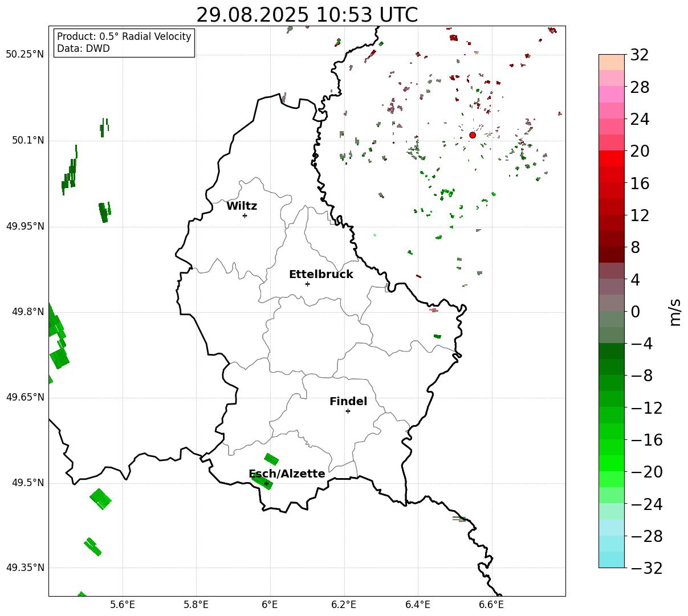The image size is (688, 616).
Task: Click the colorbar value −4
Action: 642,344
